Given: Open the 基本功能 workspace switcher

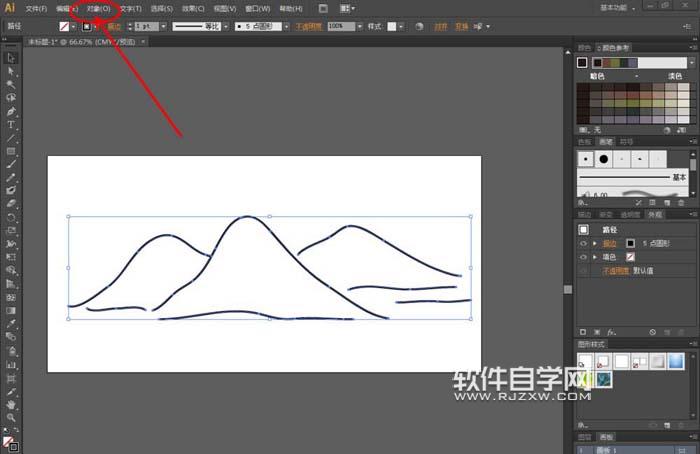Looking at the screenshot, I should pyautogui.click(x=617, y=8).
